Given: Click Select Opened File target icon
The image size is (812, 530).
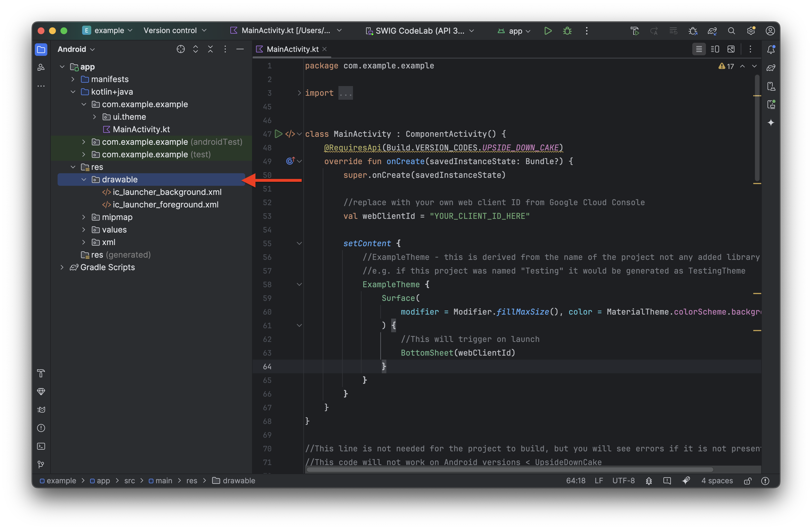Looking at the screenshot, I should tap(180, 49).
